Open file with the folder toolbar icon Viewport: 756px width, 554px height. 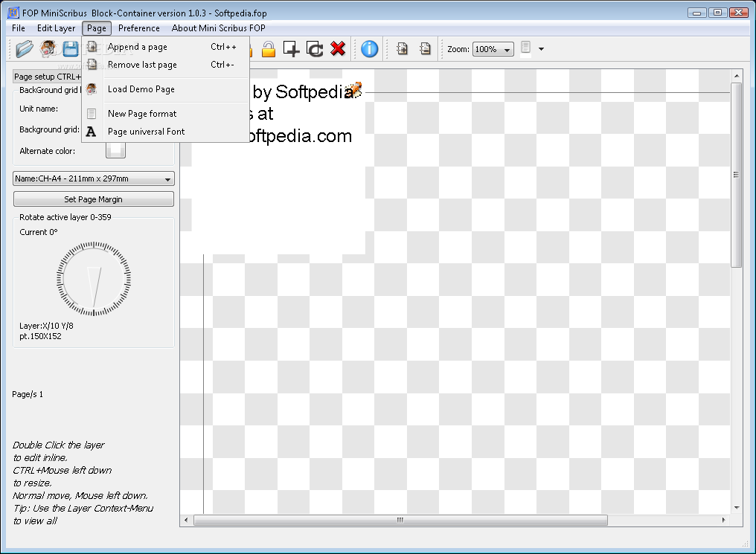24,48
